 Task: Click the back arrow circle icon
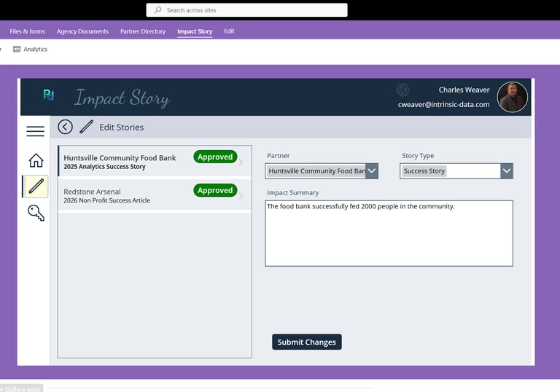[65, 127]
